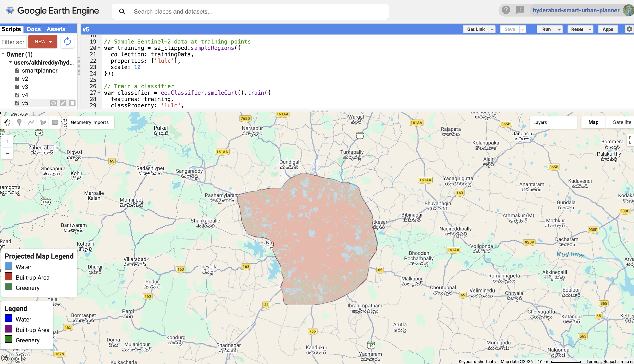Zoom in on the map

(7, 141)
